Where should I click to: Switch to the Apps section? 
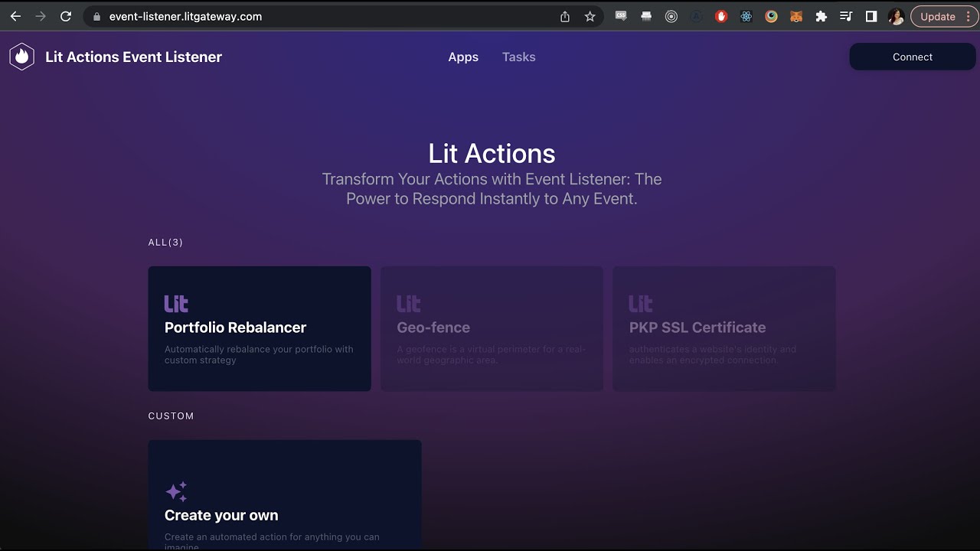(463, 57)
